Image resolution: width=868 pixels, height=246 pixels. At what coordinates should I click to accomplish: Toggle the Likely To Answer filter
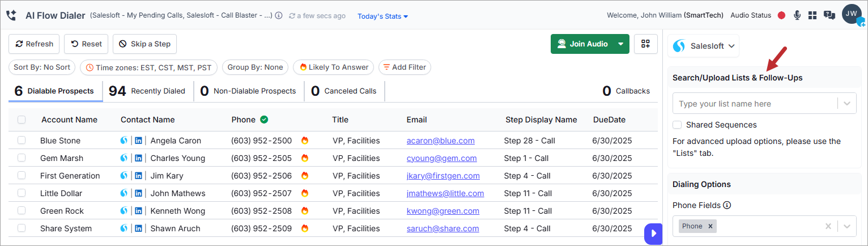pos(334,67)
